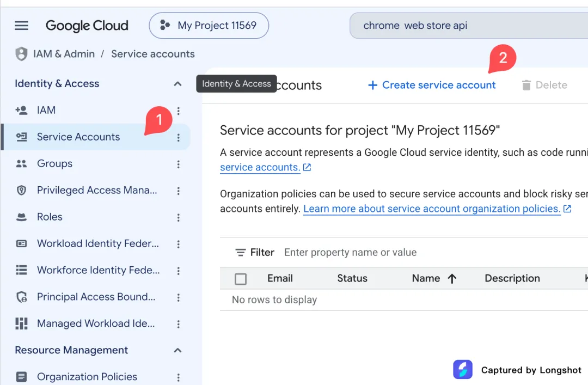Open more options for Organization Policies
588x385 pixels.
tap(179, 377)
